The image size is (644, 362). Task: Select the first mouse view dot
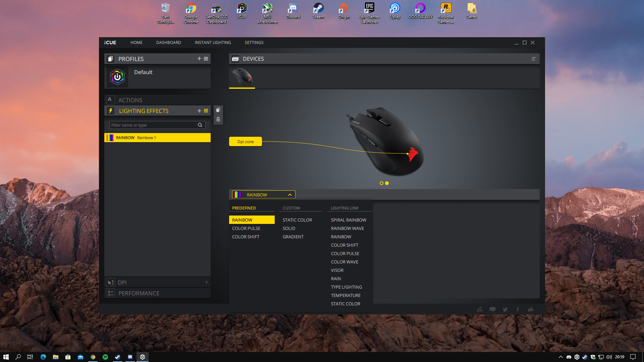[381, 183]
